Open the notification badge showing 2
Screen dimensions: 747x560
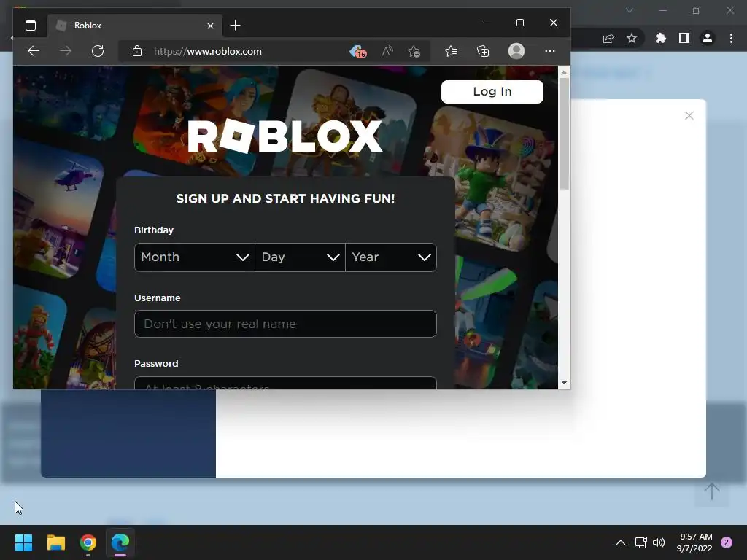coord(727,542)
